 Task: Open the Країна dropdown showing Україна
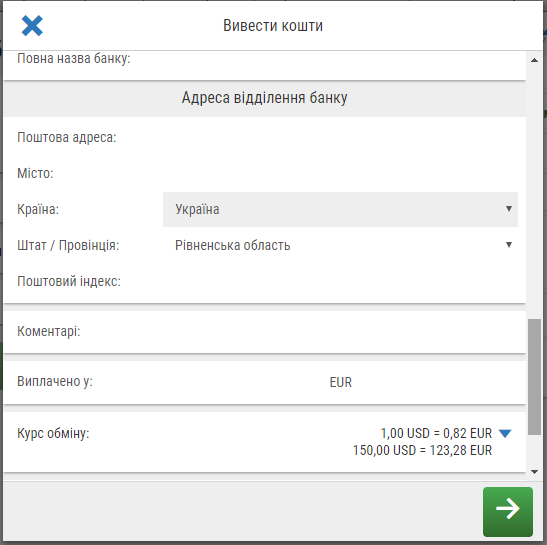point(340,209)
